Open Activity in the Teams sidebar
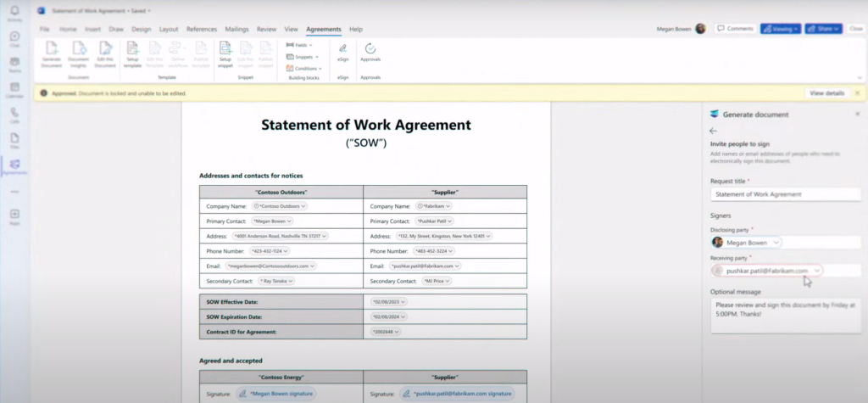The width and height of the screenshot is (868, 403). point(15,14)
